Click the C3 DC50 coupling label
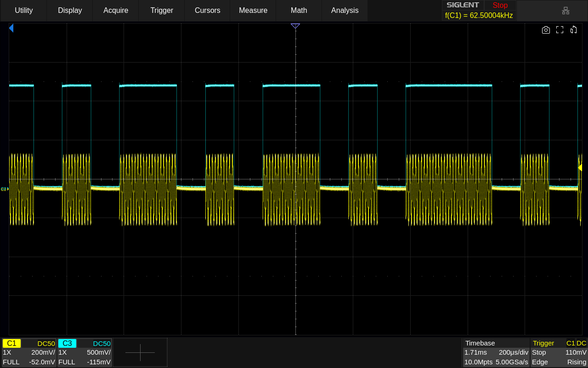 [102, 343]
